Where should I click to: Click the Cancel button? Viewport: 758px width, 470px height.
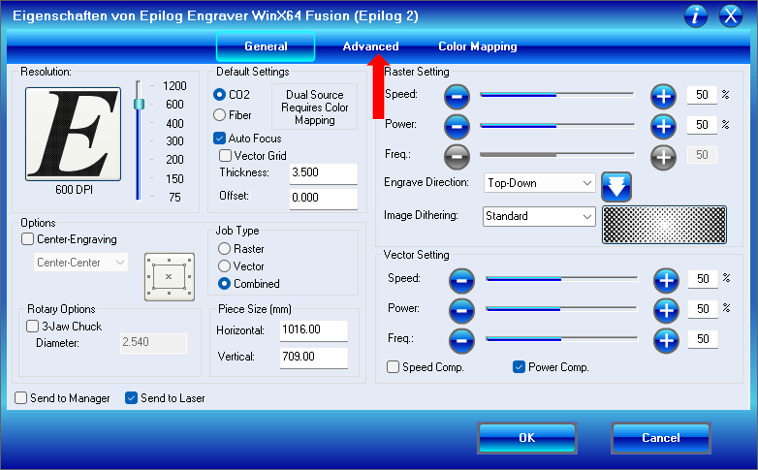coord(660,438)
